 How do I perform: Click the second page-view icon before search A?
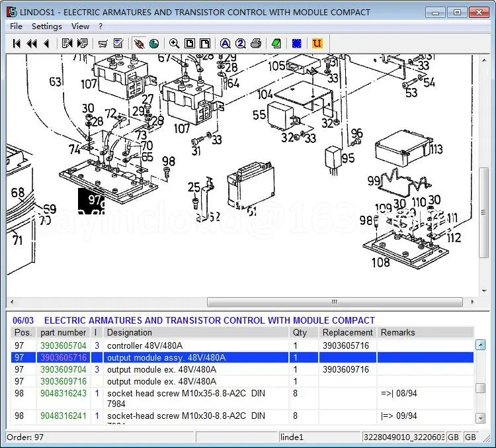point(205,44)
